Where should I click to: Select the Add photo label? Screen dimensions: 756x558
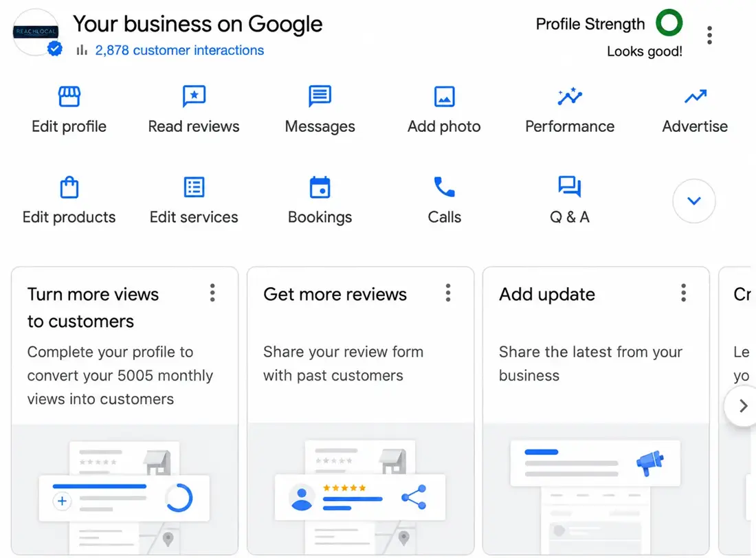point(444,127)
